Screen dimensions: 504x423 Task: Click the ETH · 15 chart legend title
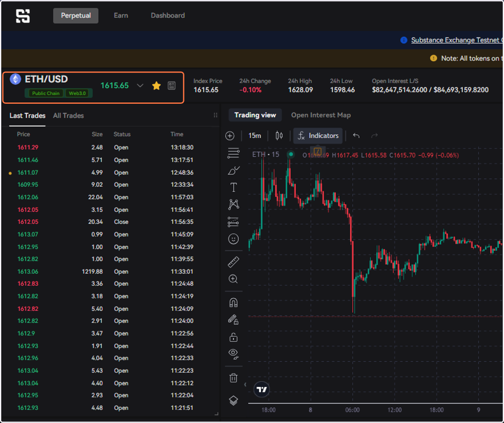tap(265, 155)
